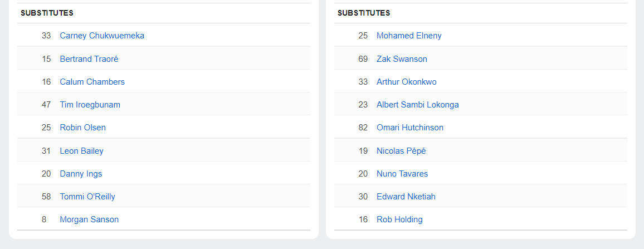
Task: Click the Bertrand Traoré link
Action: point(89,58)
